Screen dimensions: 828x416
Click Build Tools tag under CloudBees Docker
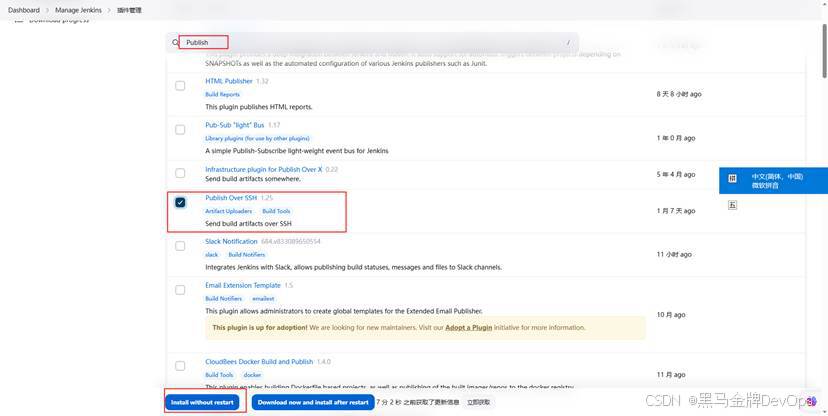(x=219, y=375)
